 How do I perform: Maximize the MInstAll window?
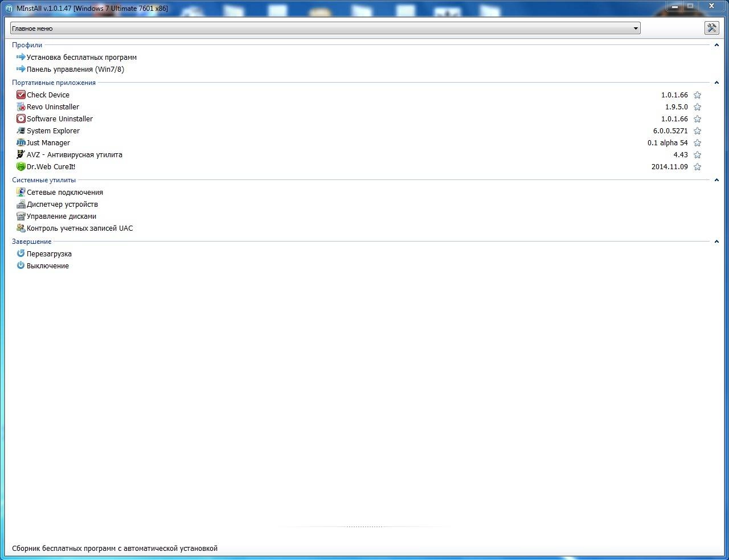pos(690,6)
